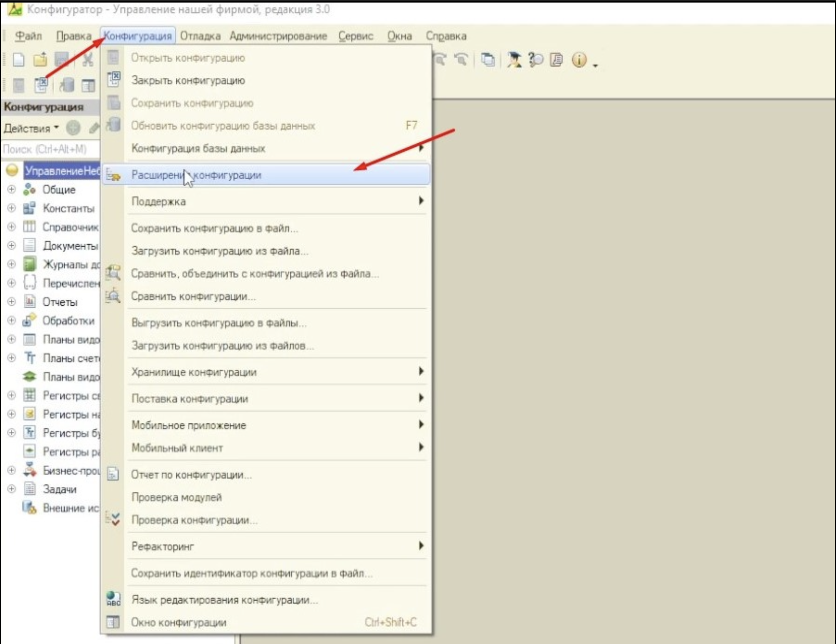836x644 pixels.
Task: Click the New document toolbar icon
Action: tap(19, 60)
